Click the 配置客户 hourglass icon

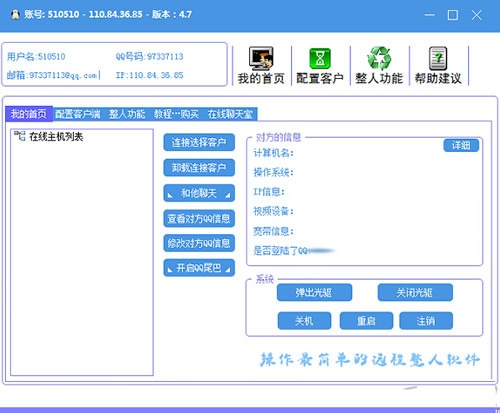click(320, 59)
